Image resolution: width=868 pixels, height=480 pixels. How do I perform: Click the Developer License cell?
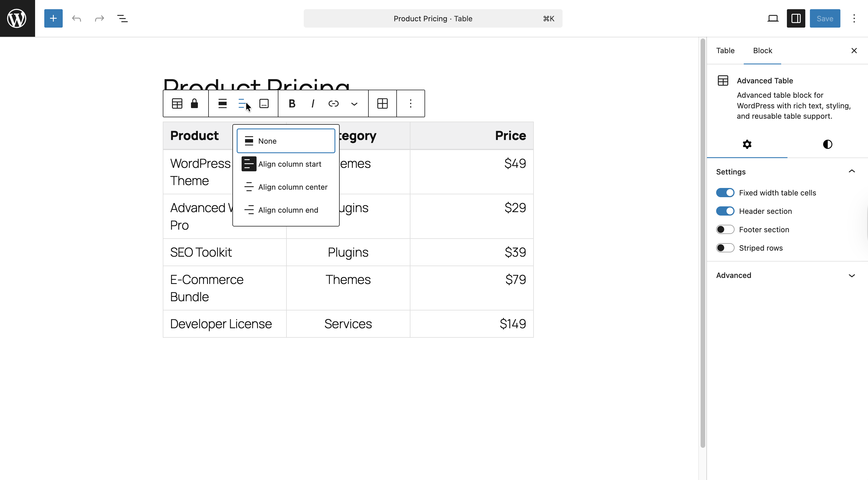click(x=225, y=324)
